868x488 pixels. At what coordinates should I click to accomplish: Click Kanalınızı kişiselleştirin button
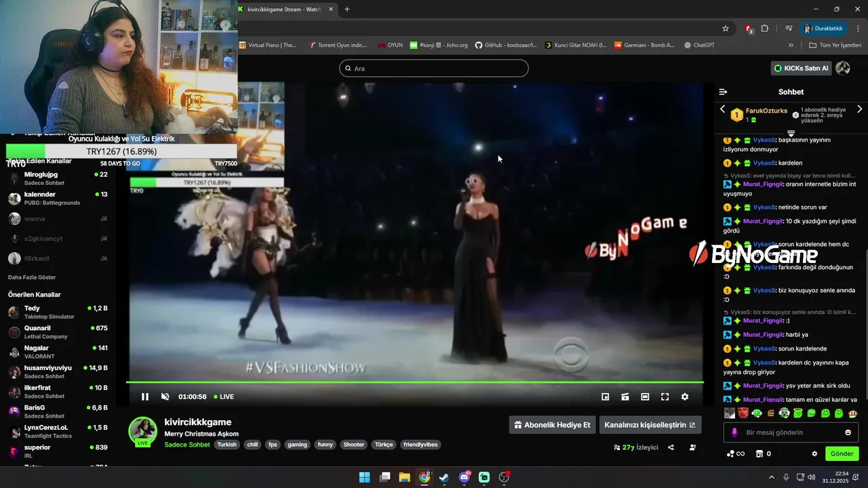tap(650, 425)
